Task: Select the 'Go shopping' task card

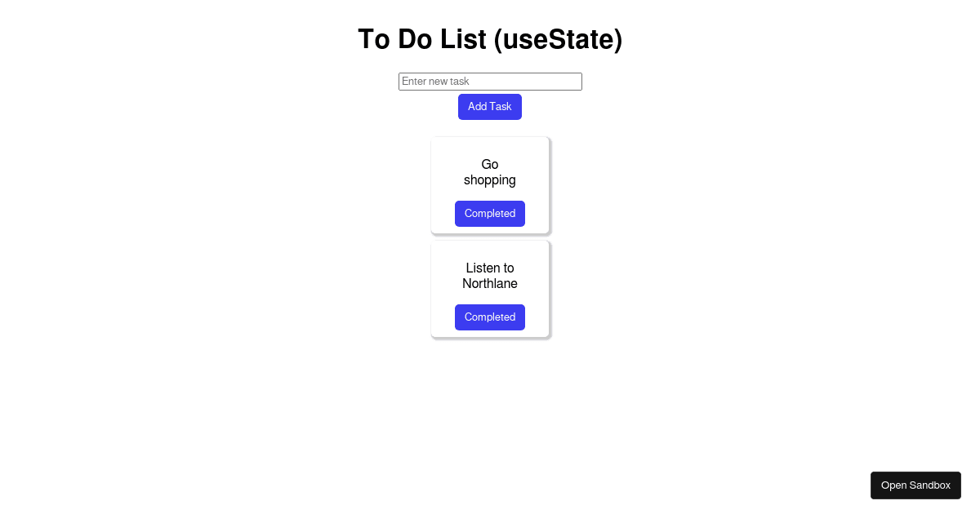Action: (490, 172)
